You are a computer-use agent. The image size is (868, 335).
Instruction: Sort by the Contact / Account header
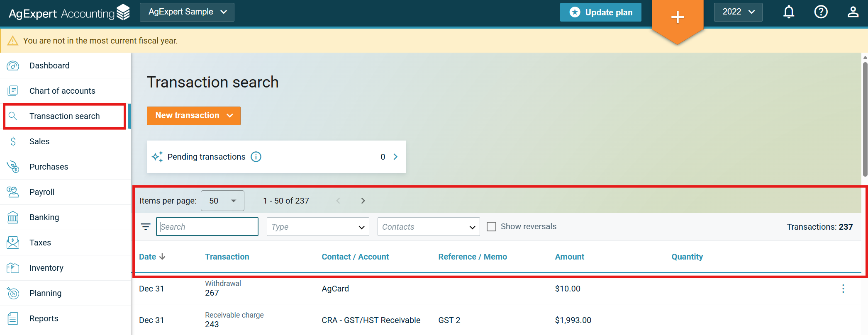(355, 257)
